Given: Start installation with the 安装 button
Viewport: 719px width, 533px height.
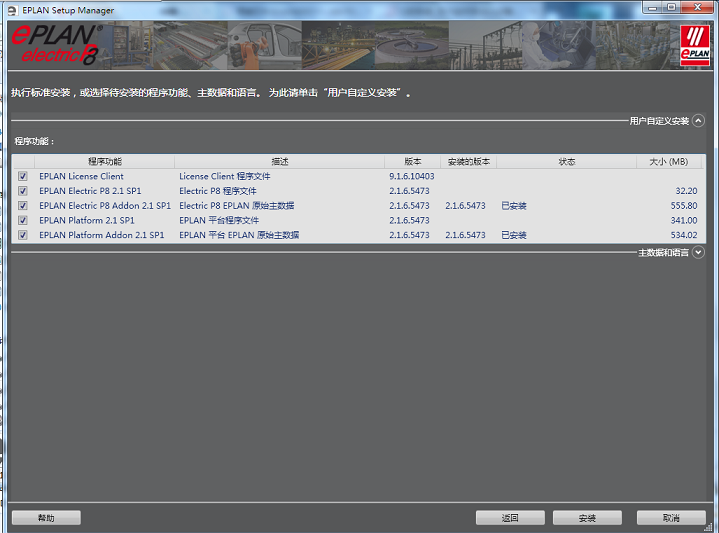Looking at the screenshot, I should click(587, 518).
